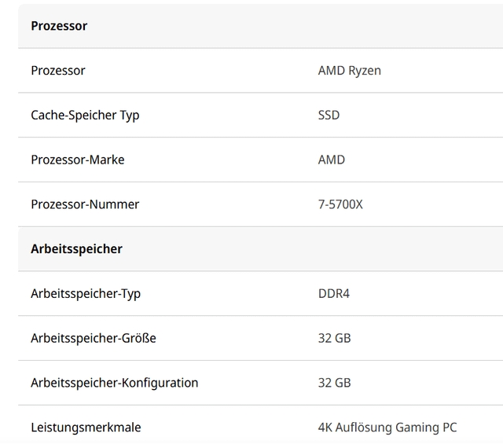Click the bold Prozessor section header

point(59,26)
